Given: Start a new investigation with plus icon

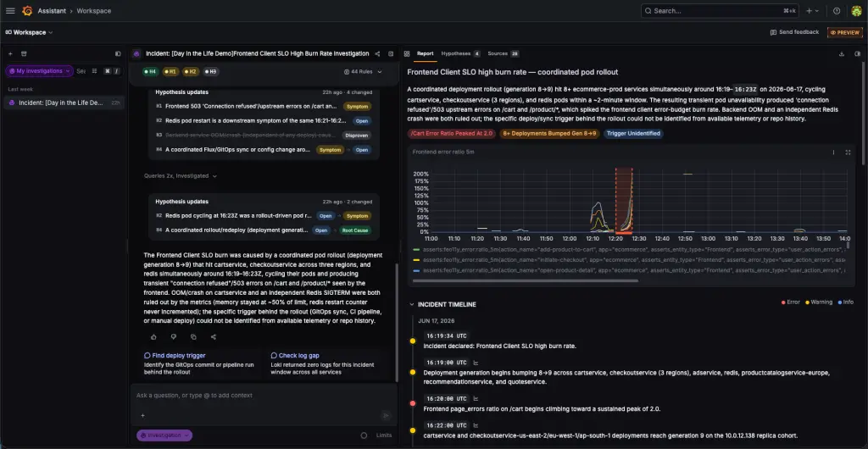Looking at the screenshot, I should click(x=10, y=54).
